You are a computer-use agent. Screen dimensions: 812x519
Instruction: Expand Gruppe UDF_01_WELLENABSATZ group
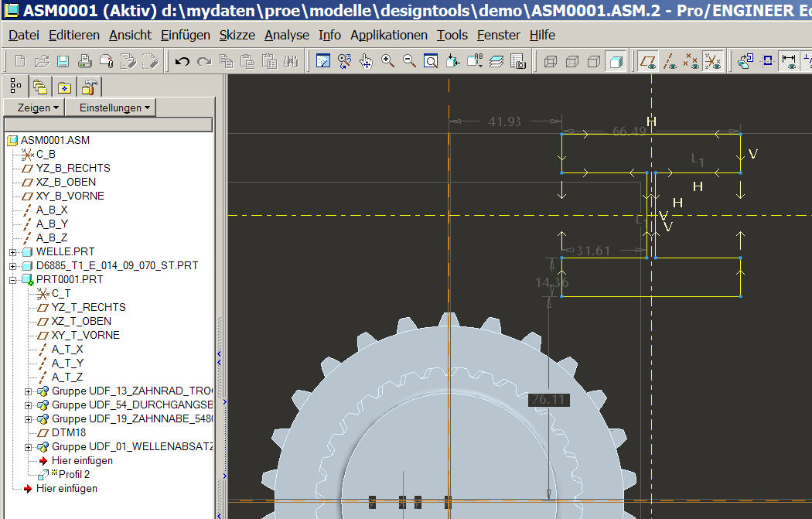click(28, 448)
